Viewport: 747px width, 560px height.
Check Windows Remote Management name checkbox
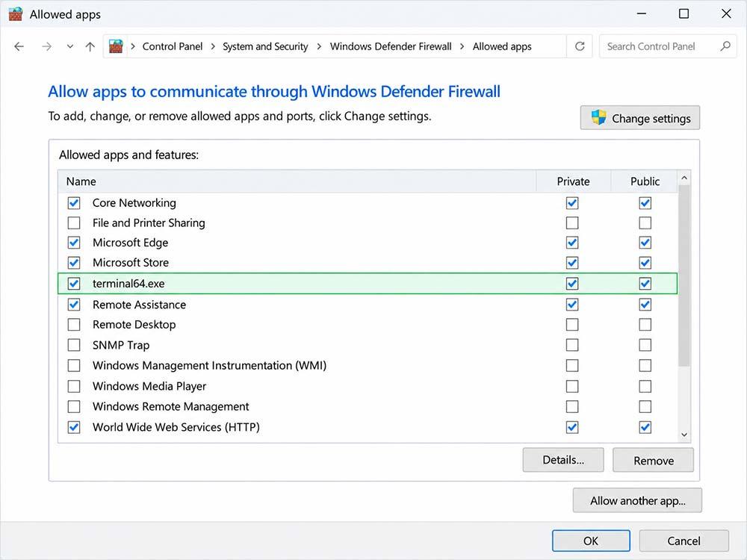74,407
